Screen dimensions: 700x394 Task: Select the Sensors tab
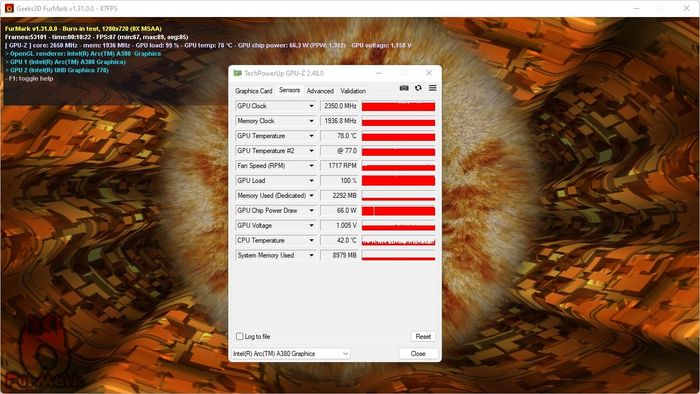coord(289,90)
